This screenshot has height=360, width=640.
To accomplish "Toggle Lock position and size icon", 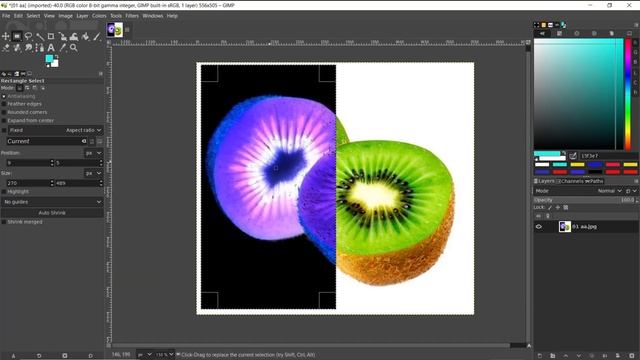I will click(558, 207).
